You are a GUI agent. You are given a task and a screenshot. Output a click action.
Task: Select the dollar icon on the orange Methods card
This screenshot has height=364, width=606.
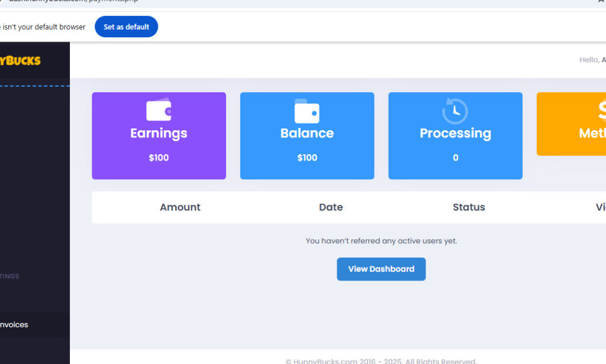[x=601, y=110]
